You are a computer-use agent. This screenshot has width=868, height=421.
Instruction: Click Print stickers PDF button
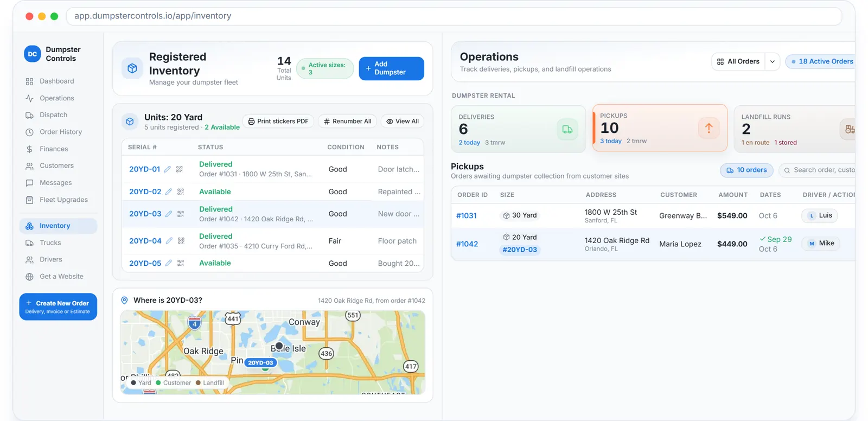click(x=278, y=122)
